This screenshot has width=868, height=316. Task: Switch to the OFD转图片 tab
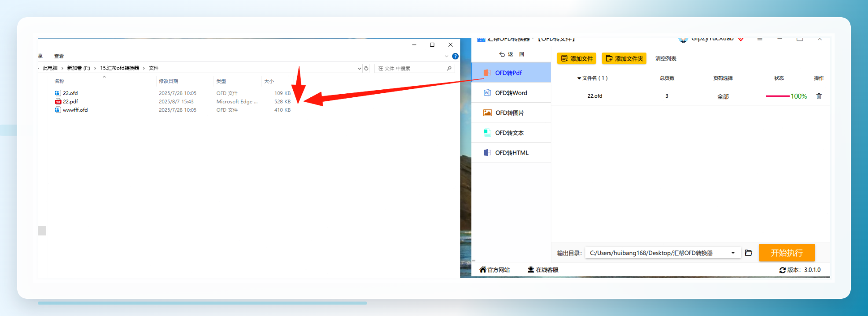coord(511,113)
